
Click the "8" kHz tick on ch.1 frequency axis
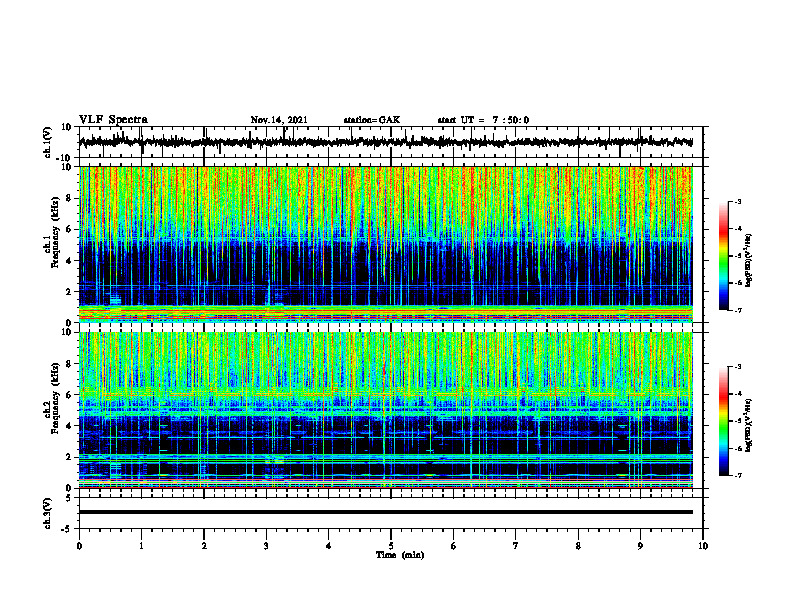(x=69, y=198)
